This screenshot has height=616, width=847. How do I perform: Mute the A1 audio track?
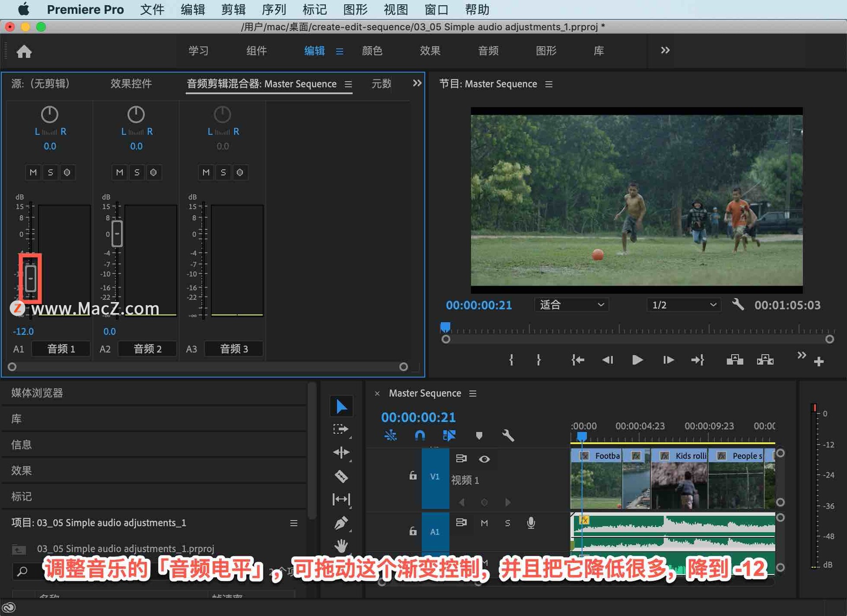coord(484,523)
